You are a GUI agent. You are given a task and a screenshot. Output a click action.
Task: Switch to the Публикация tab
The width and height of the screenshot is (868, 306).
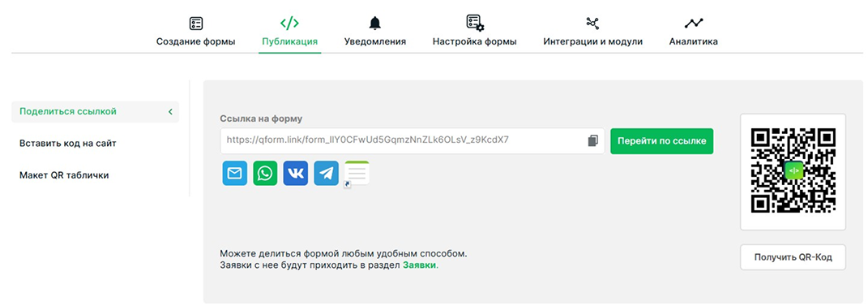(x=289, y=41)
